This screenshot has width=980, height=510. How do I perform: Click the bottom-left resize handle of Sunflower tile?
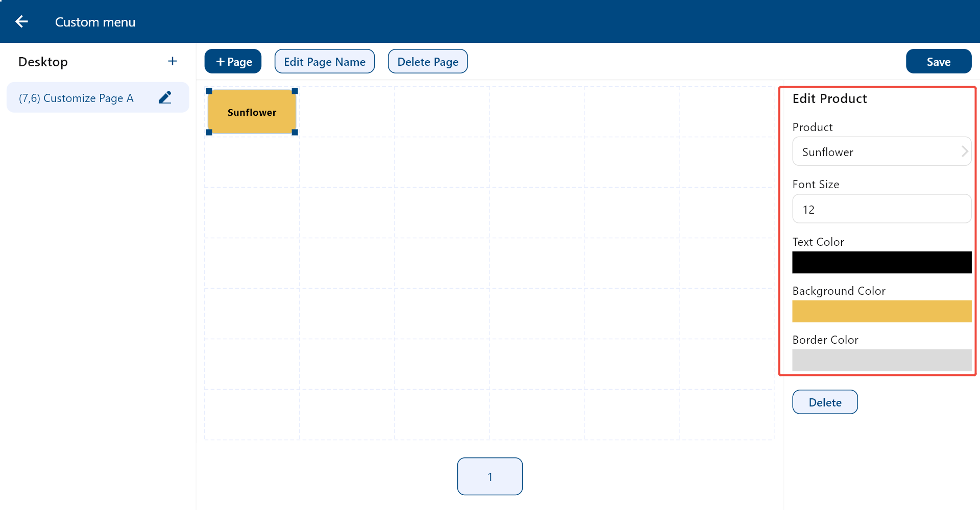(209, 132)
